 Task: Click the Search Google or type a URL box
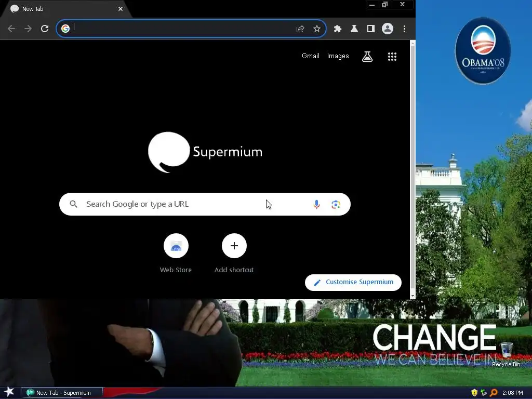tap(205, 204)
